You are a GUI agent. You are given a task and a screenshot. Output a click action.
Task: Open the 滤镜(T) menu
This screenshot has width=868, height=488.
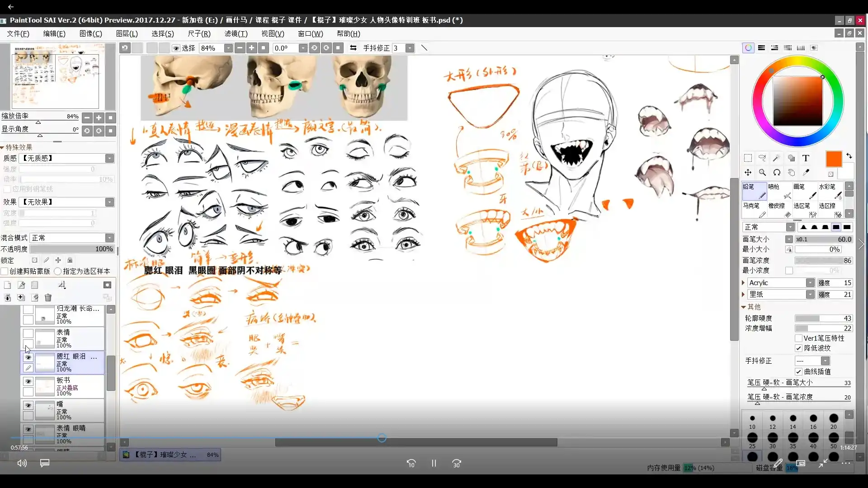click(236, 34)
